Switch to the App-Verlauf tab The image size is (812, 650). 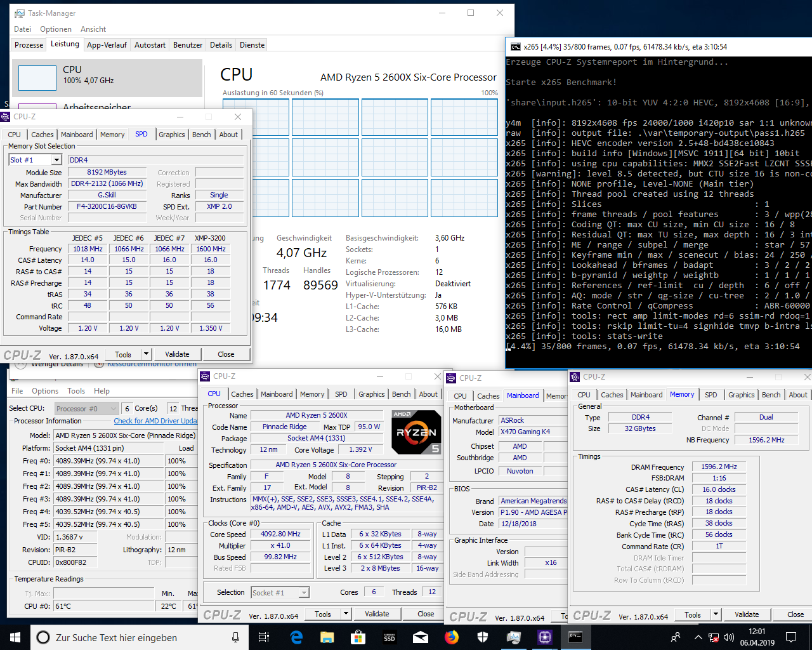coord(107,45)
